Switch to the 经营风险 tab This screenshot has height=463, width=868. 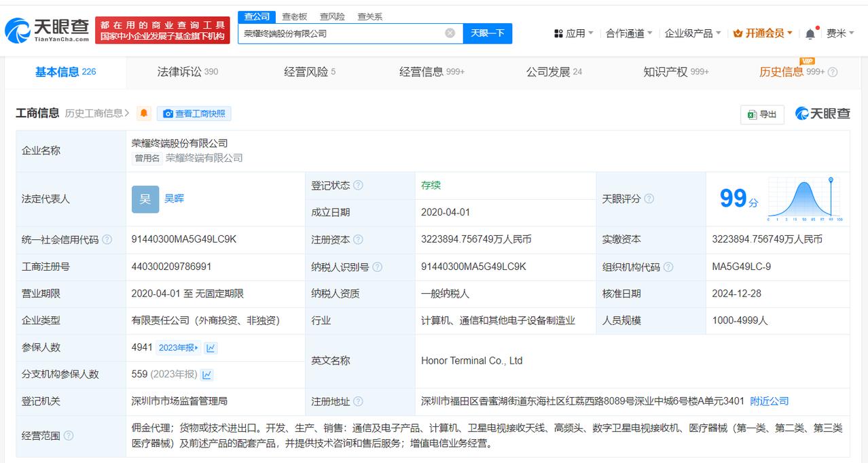(310, 72)
